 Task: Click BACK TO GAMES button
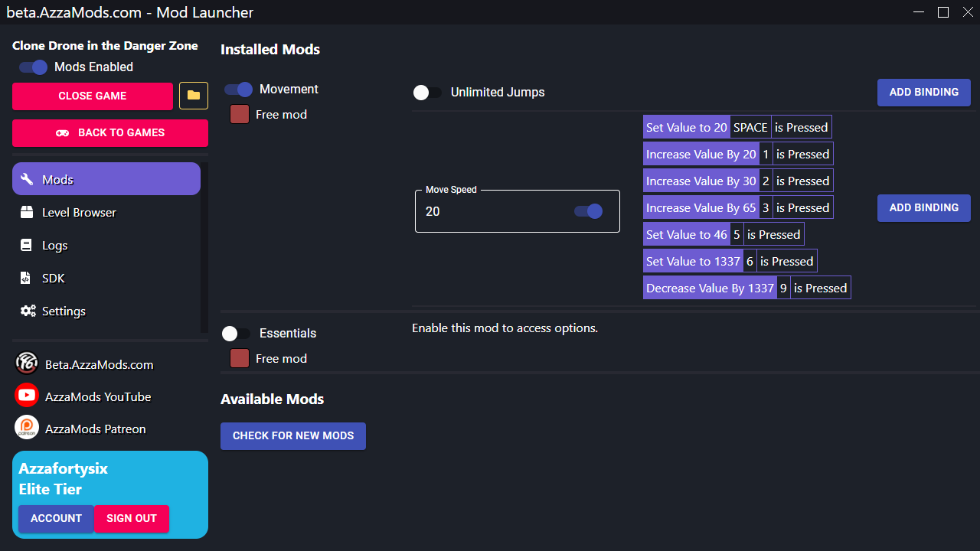(x=110, y=132)
